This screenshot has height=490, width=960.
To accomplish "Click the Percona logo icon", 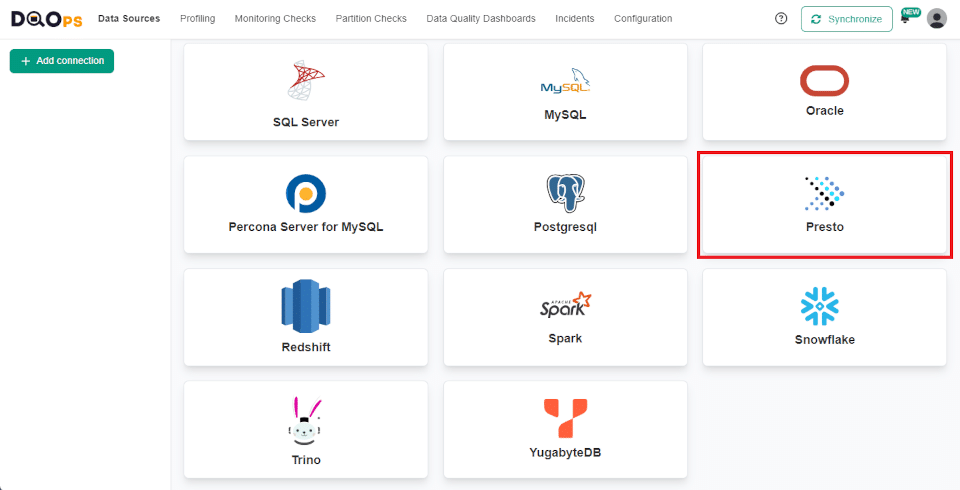I will pos(306,194).
